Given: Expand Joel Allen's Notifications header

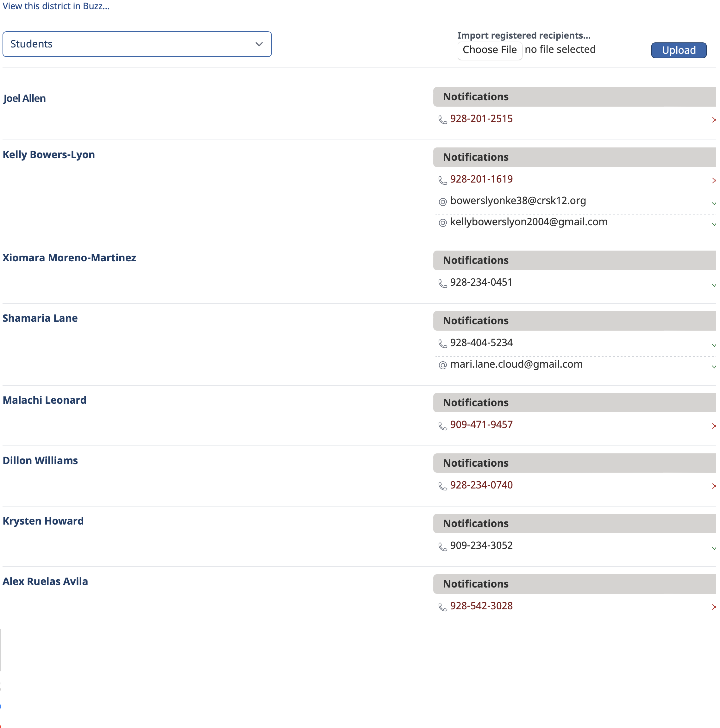Looking at the screenshot, I should tap(574, 97).
